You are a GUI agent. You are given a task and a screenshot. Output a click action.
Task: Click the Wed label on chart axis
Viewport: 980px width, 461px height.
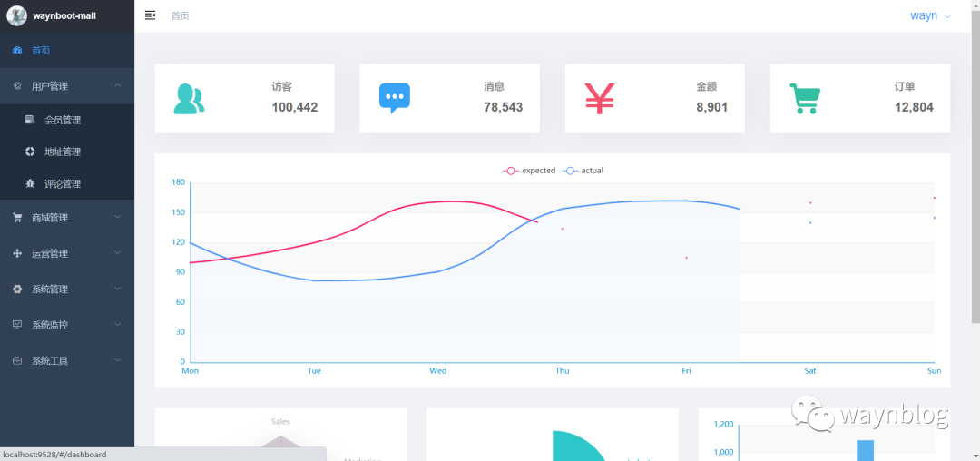pyautogui.click(x=438, y=371)
